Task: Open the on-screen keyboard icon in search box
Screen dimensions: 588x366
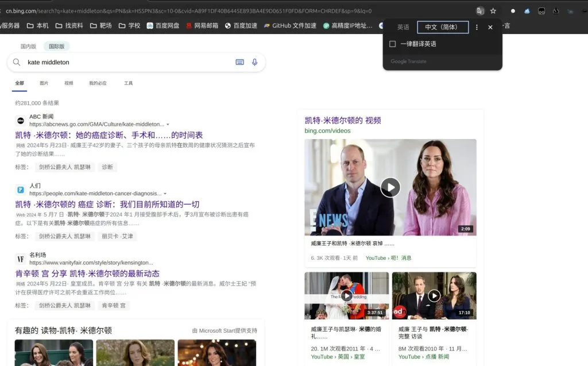Action: pyautogui.click(x=239, y=62)
